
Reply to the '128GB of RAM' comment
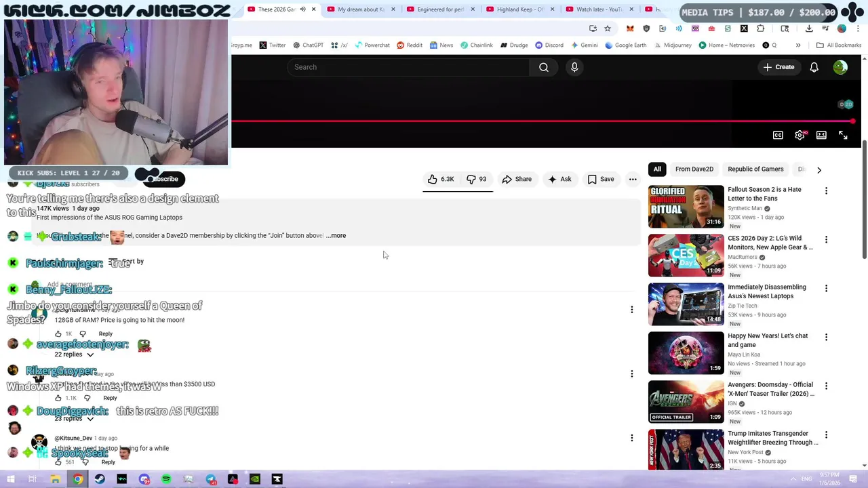tap(105, 334)
